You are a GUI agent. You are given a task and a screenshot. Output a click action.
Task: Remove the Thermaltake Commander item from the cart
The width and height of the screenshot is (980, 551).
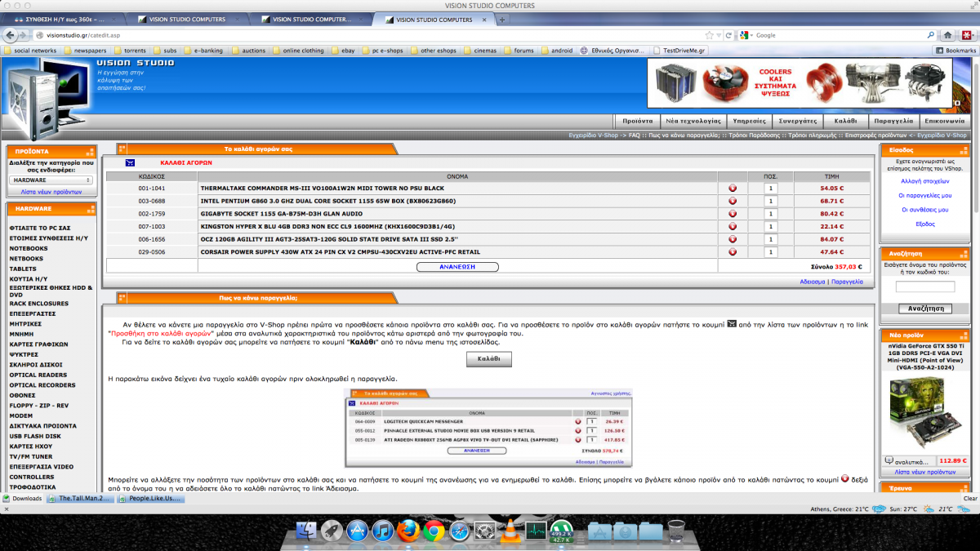[733, 188]
